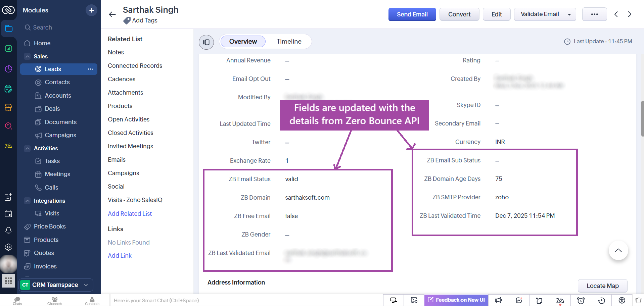644x306 pixels.
Task: Toggle the related list side panel icon
Action: (x=206, y=42)
